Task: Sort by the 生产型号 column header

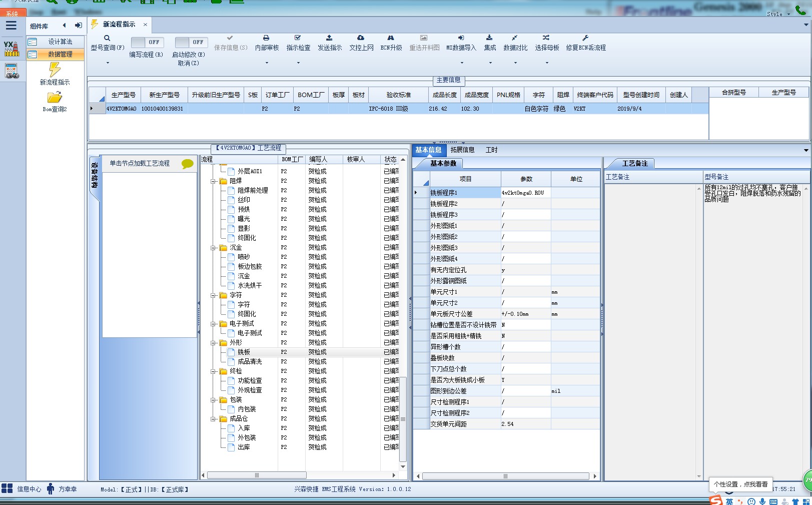Action: [x=123, y=95]
